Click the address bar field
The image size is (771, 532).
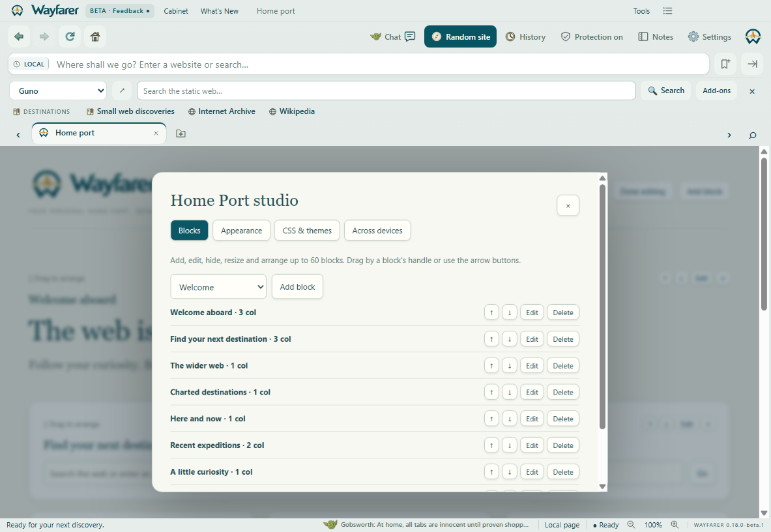pos(358,64)
